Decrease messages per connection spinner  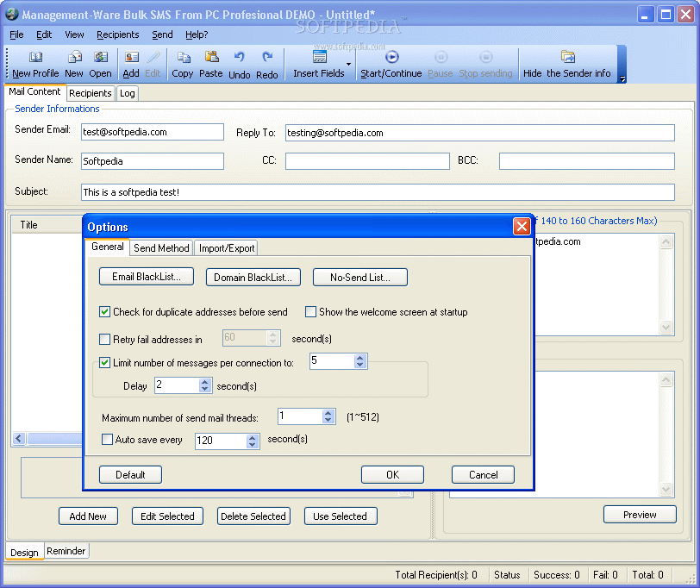click(x=359, y=365)
